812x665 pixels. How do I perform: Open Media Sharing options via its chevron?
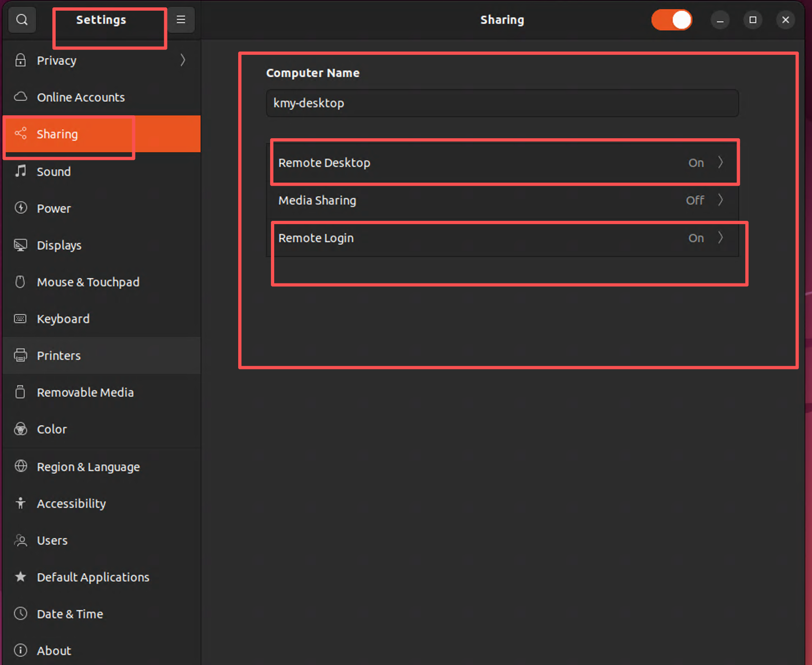(721, 200)
